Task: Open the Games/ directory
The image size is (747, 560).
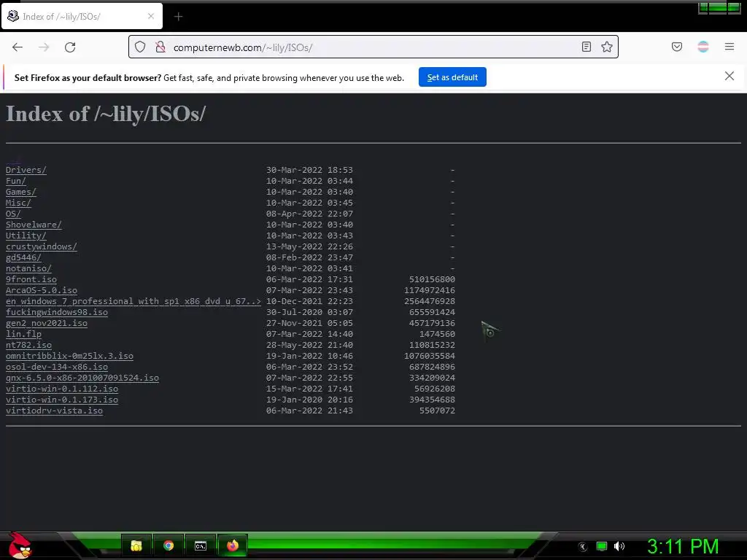Action: [x=21, y=192]
